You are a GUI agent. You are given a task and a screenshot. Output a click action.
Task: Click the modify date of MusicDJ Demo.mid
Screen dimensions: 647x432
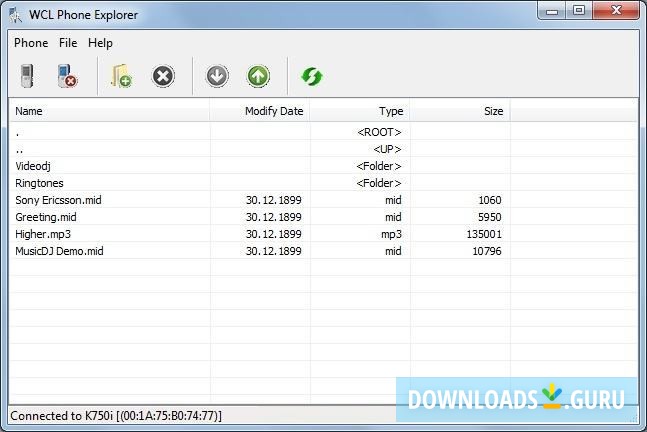(x=274, y=251)
